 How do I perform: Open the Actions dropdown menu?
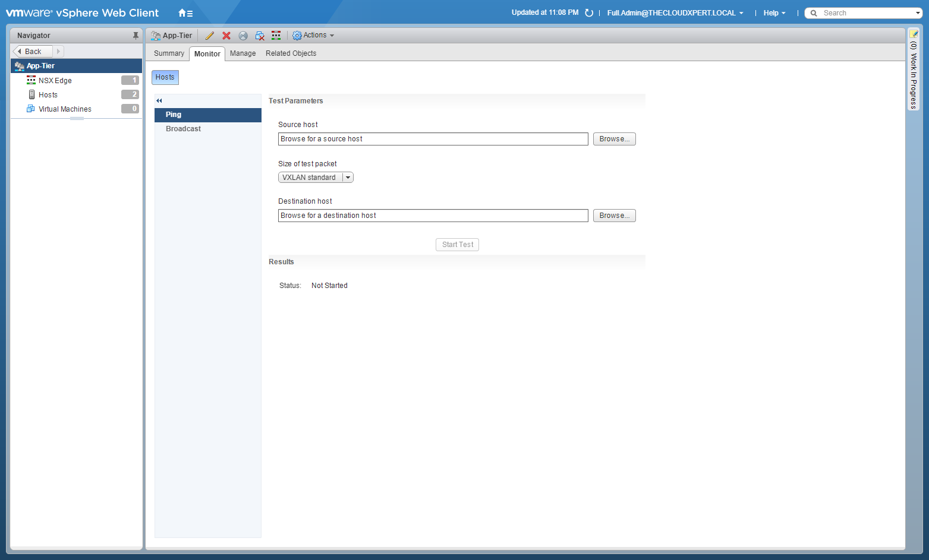coord(313,36)
